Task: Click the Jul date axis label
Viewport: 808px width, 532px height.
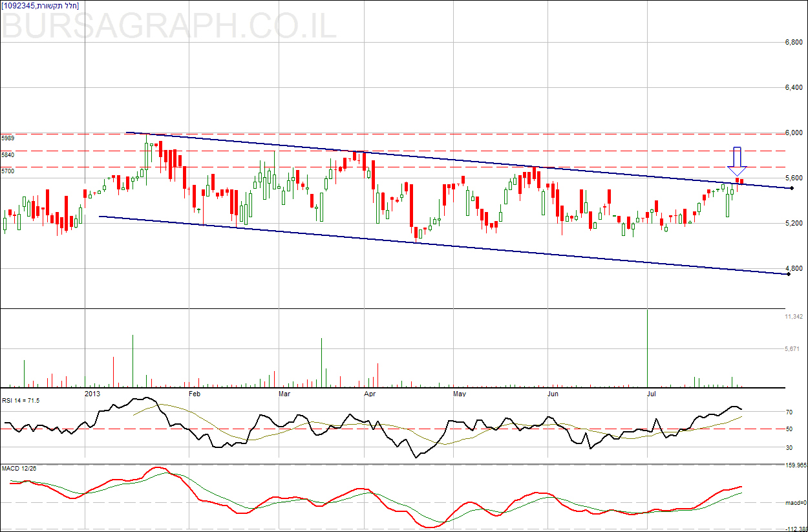Action: [653, 393]
